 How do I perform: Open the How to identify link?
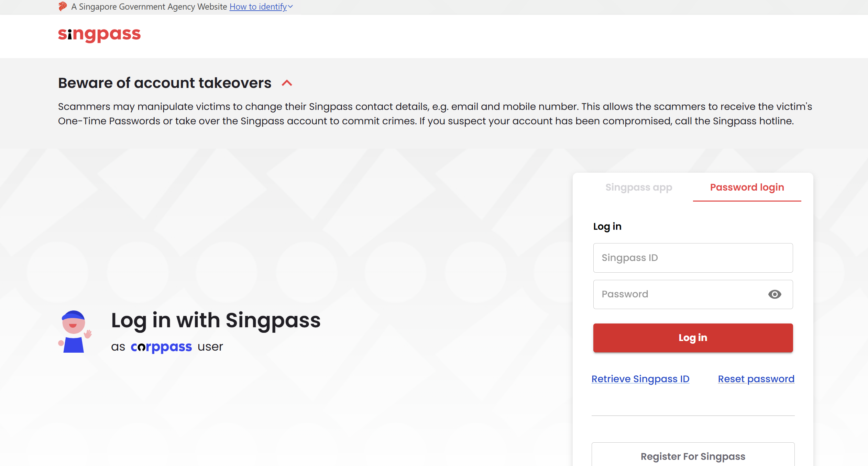click(258, 7)
